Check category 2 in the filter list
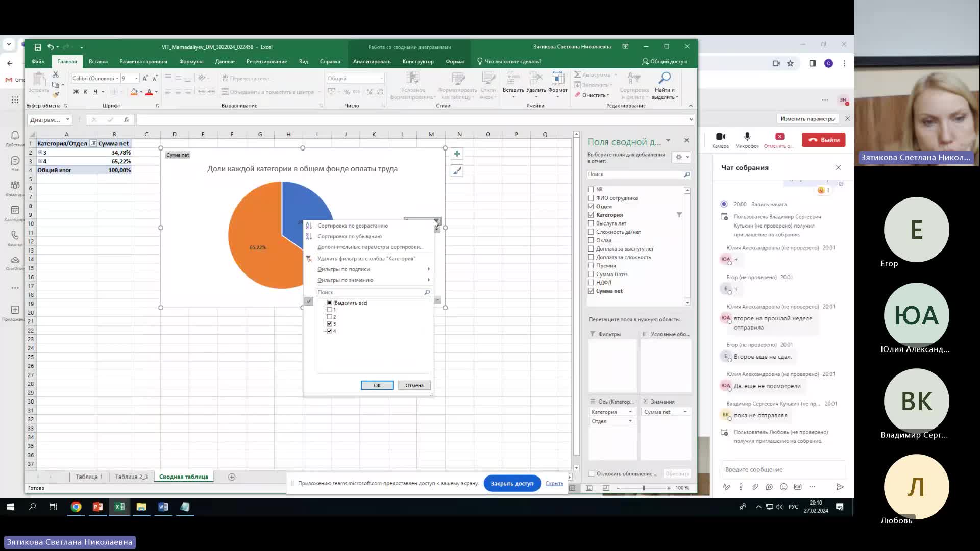This screenshot has width=980, height=551. coord(330,317)
